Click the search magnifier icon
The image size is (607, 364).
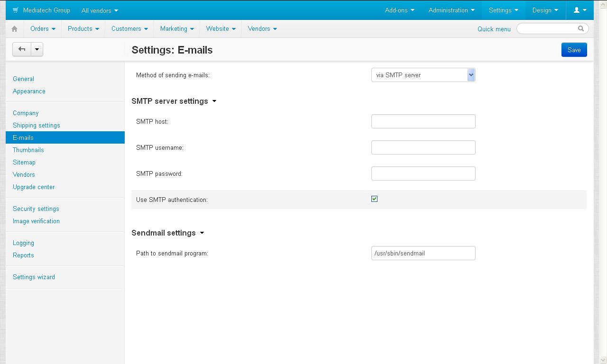click(x=581, y=28)
